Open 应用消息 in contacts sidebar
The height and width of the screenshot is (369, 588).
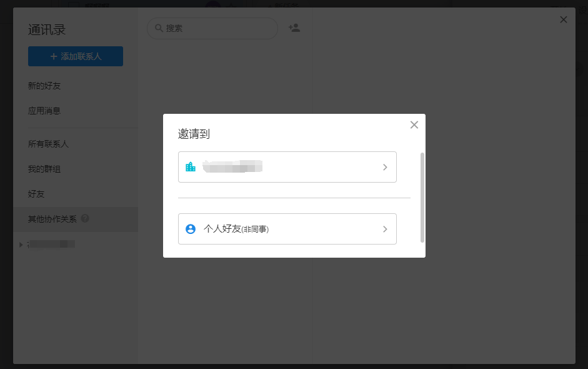click(x=44, y=111)
